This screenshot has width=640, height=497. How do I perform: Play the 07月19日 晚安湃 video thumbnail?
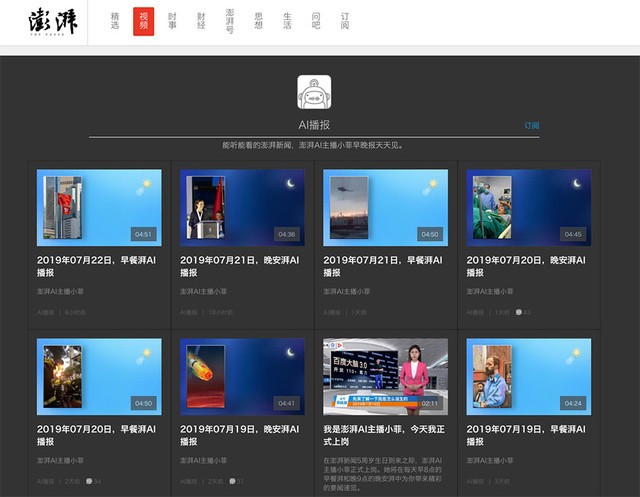click(x=242, y=377)
